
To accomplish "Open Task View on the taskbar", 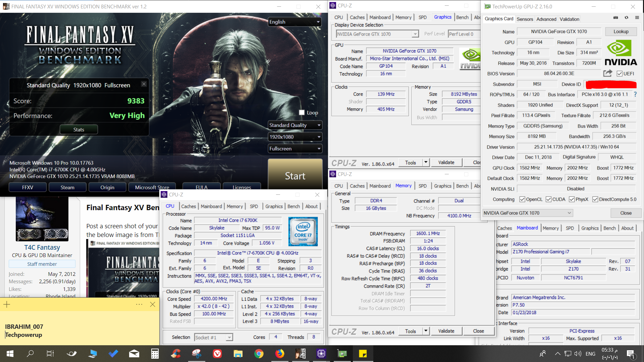I will pos(50,354).
